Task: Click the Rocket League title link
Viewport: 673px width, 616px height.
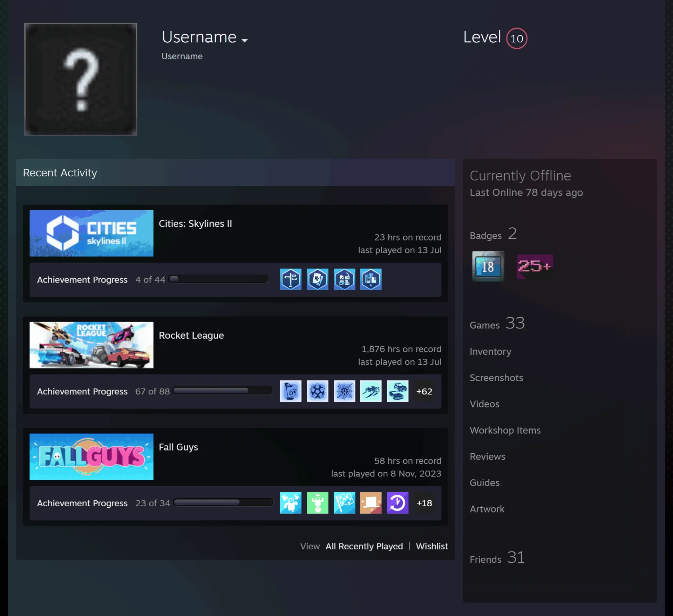Action: [191, 336]
